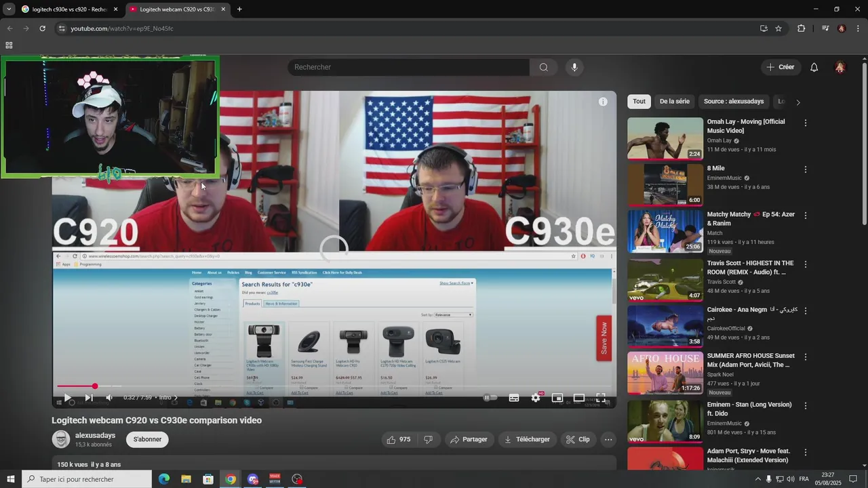Subscribe using the S'abonner button
The height and width of the screenshot is (488, 868).
147,439
